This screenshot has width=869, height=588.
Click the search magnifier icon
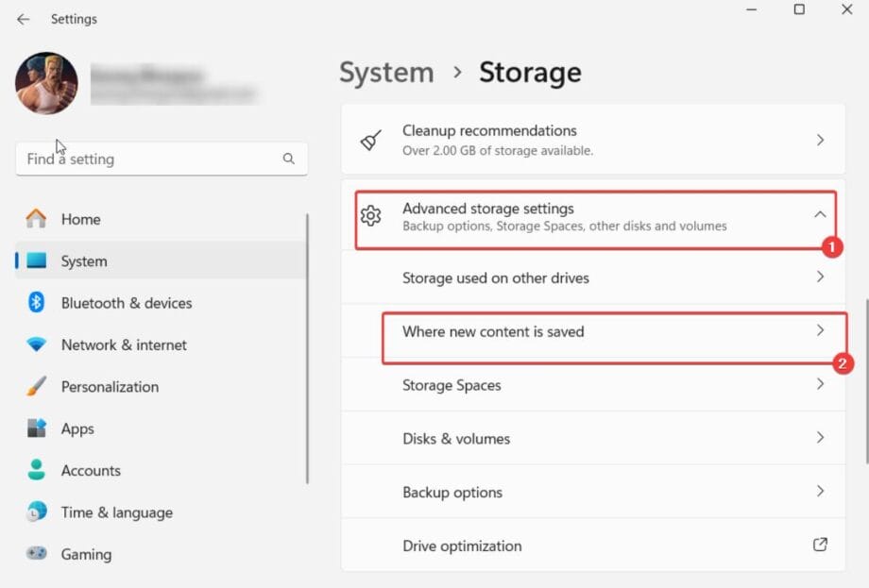[x=288, y=160]
